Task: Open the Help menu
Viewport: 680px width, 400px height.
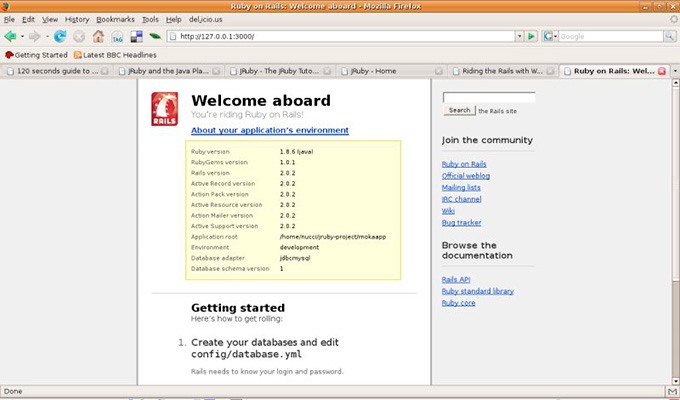Action: tap(173, 20)
